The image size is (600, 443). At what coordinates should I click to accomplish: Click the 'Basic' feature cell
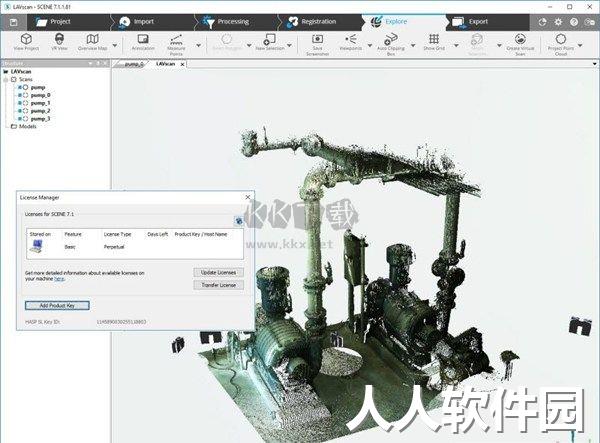(70, 247)
